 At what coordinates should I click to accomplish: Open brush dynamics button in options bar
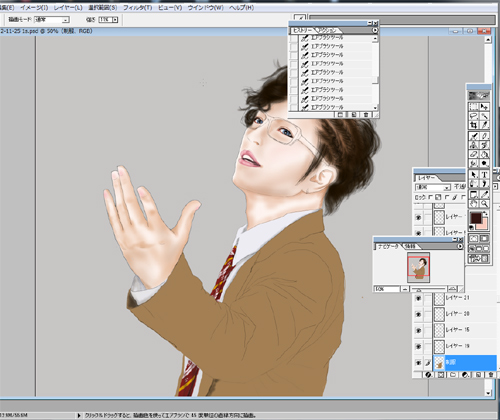(x=300, y=17)
